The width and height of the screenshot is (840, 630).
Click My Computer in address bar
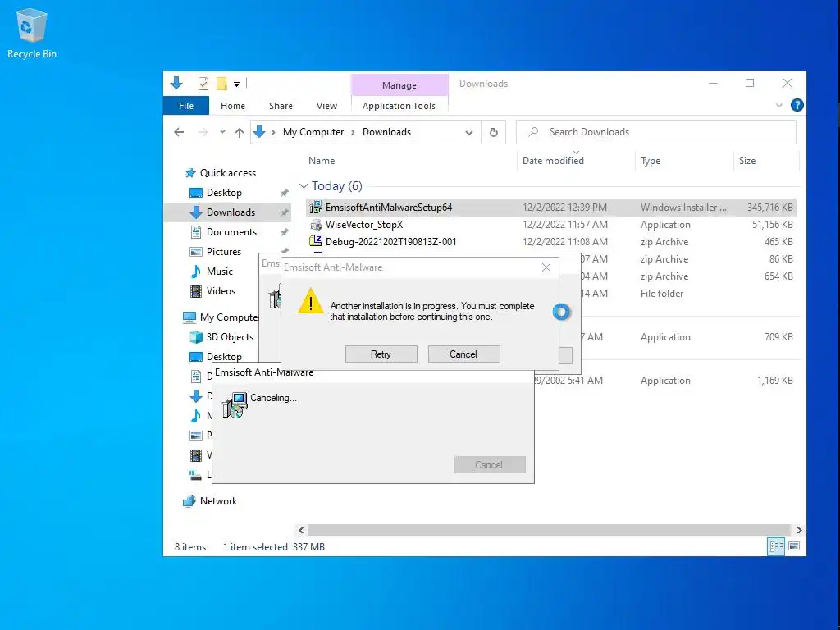[313, 132]
